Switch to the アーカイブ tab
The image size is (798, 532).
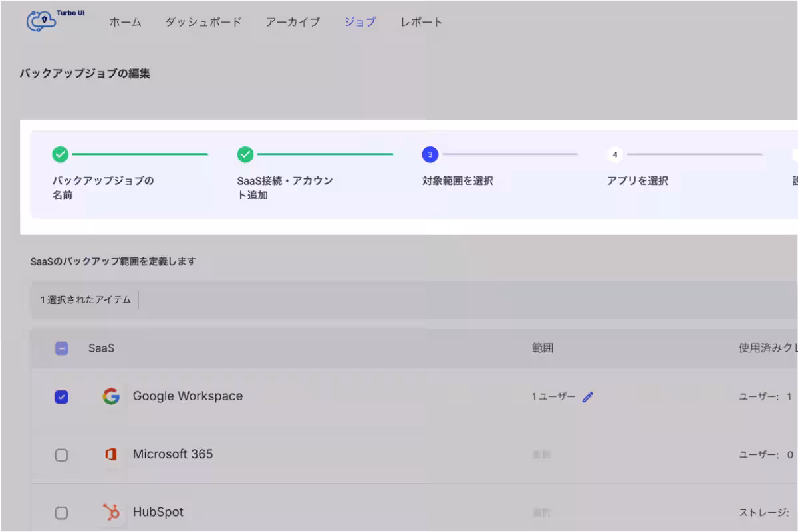(x=293, y=21)
